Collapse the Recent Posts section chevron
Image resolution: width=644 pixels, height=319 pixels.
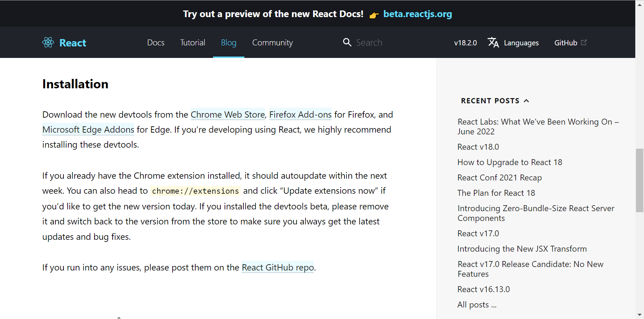pos(526,101)
